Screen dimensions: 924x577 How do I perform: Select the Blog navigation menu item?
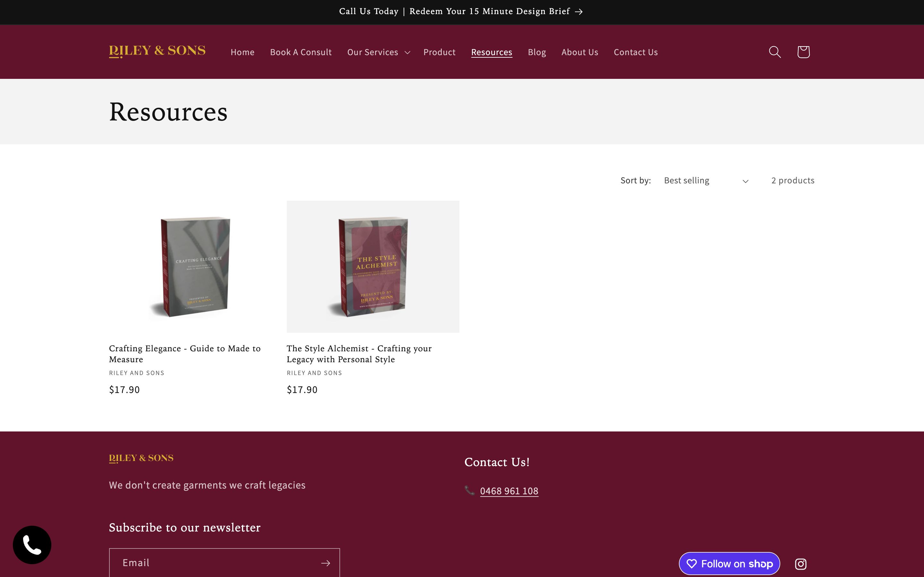tap(537, 52)
